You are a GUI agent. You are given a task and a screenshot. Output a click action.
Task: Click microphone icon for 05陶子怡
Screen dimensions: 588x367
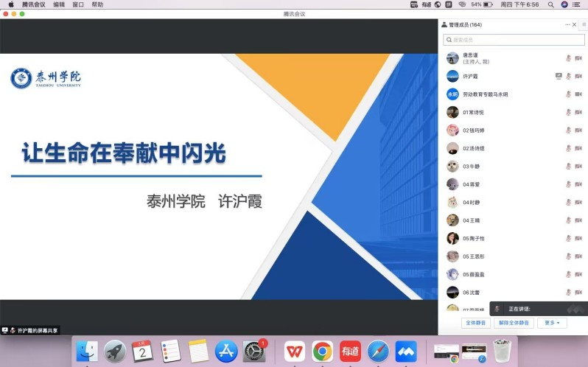pos(568,239)
